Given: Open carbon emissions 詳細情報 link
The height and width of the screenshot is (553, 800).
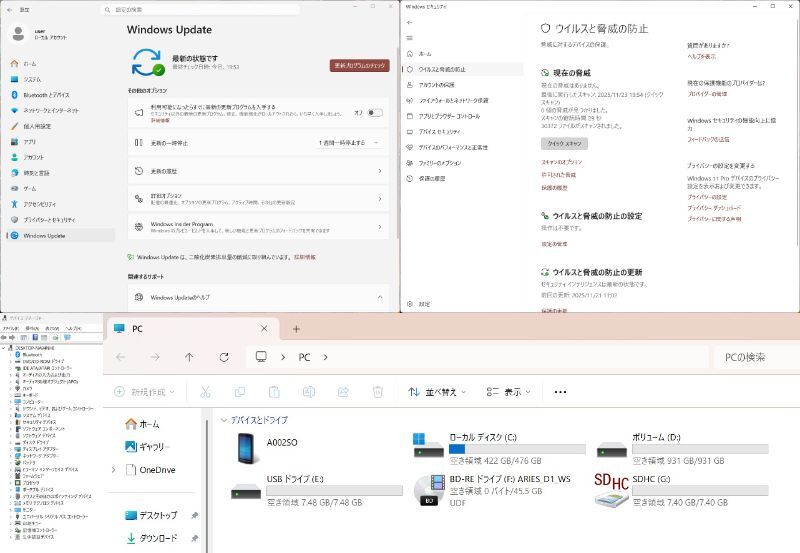Looking at the screenshot, I should [305, 257].
